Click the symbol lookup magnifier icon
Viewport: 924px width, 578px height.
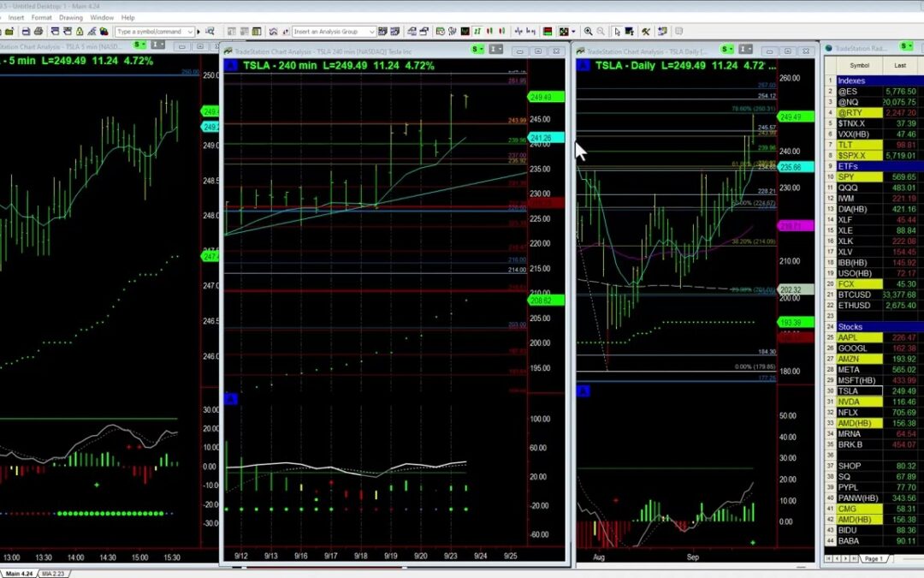coord(210,31)
